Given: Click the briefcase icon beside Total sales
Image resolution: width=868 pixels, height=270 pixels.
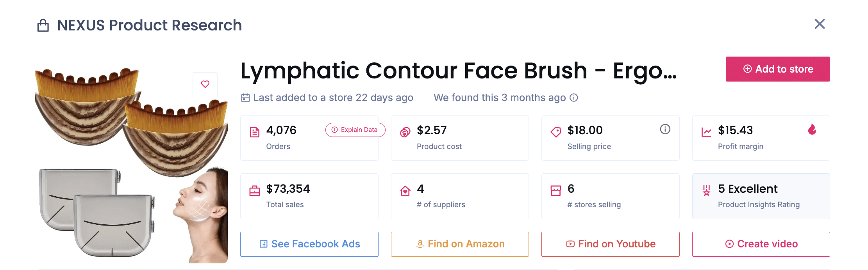Looking at the screenshot, I should (x=254, y=190).
